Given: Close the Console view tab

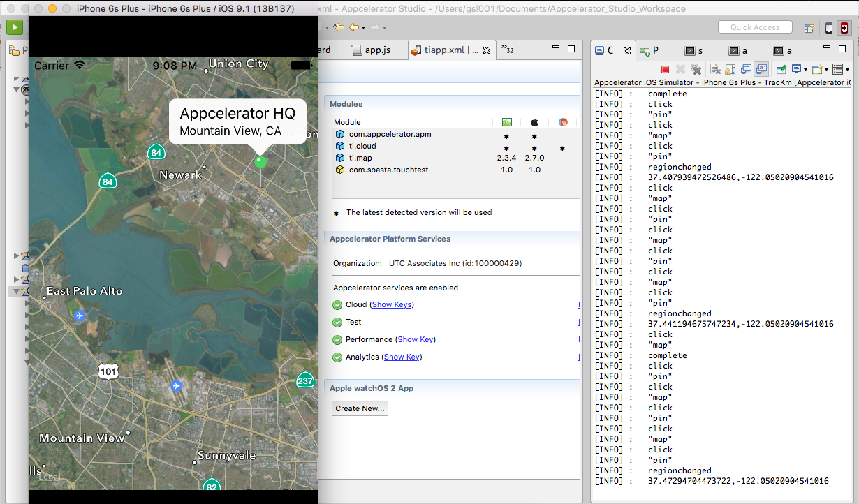Looking at the screenshot, I should pos(627,51).
